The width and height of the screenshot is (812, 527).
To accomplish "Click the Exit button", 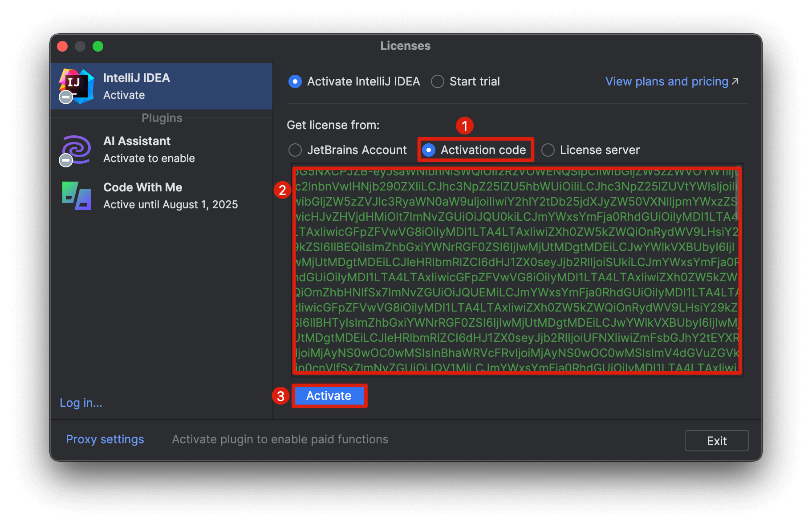I will point(716,441).
